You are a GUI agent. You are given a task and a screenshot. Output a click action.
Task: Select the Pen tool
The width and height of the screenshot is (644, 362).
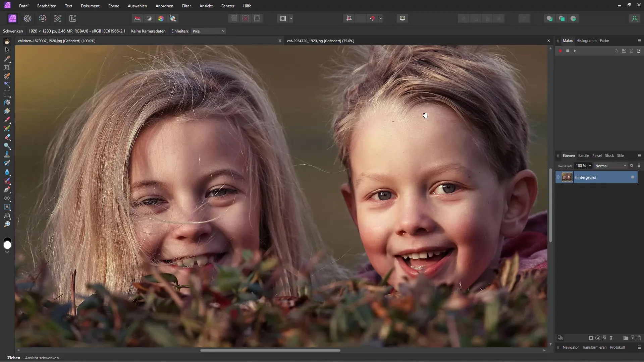[x=7, y=189]
